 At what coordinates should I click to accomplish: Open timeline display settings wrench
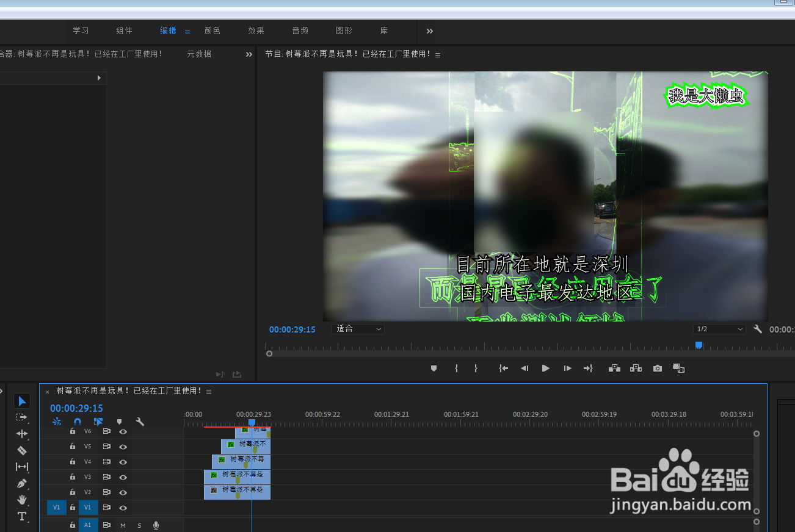(x=140, y=422)
